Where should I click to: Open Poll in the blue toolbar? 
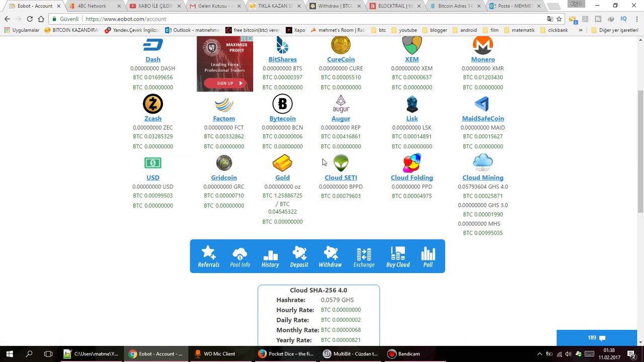click(428, 256)
